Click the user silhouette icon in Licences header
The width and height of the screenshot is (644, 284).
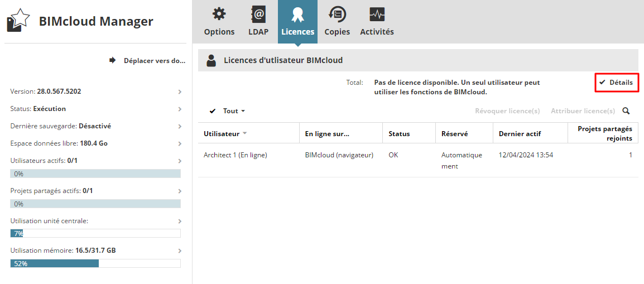(x=211, y=60)
